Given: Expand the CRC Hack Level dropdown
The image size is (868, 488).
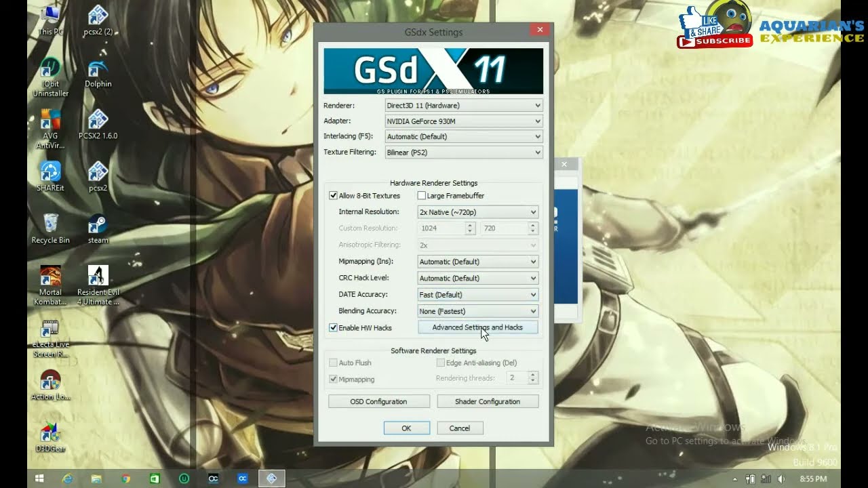Looking at the screenshot, I should pyautogui.click(x=478, y=279).
